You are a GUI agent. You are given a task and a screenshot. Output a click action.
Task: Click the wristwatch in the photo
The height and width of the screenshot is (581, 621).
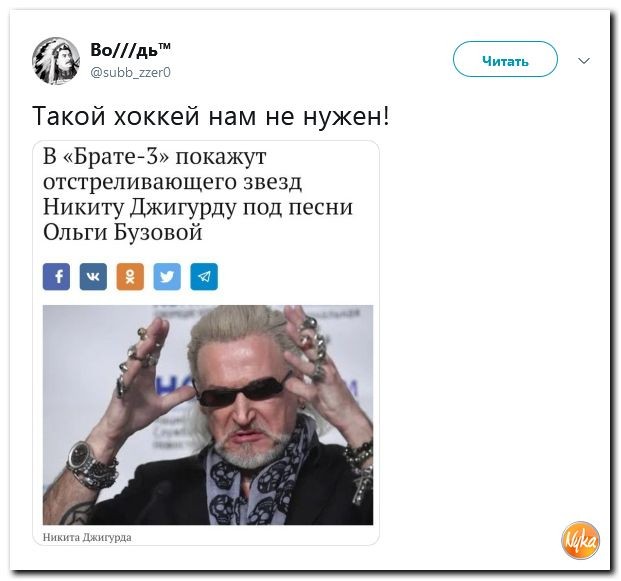click(x=80, y=455)
